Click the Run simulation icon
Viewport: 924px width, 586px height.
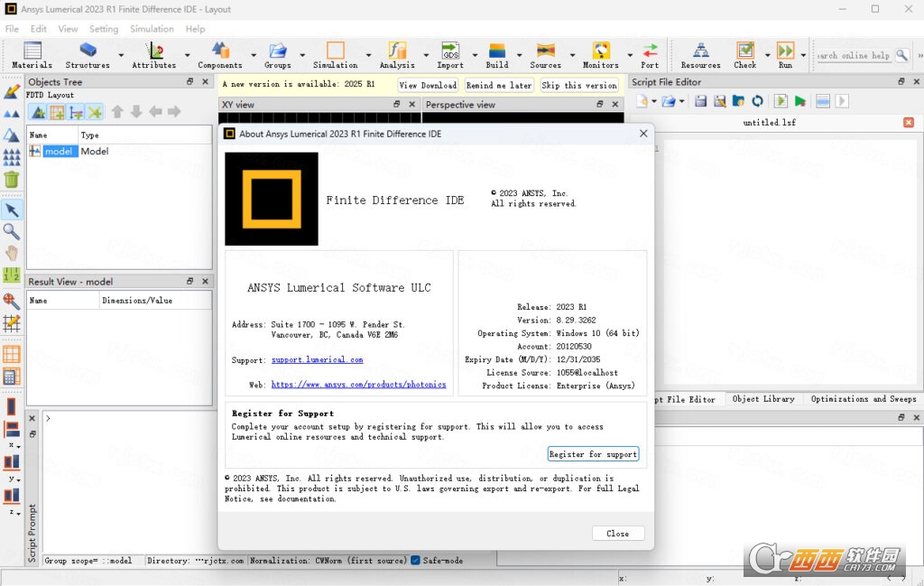coord(786,50)
